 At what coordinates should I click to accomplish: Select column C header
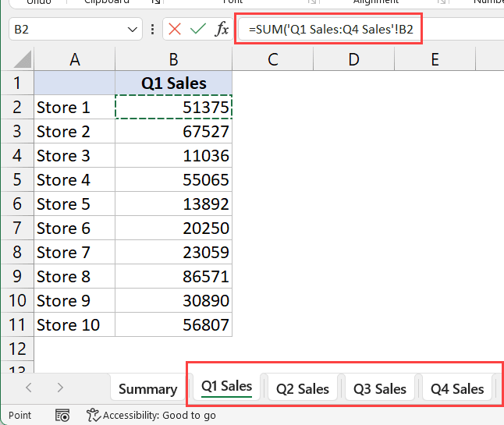[273, 59]
